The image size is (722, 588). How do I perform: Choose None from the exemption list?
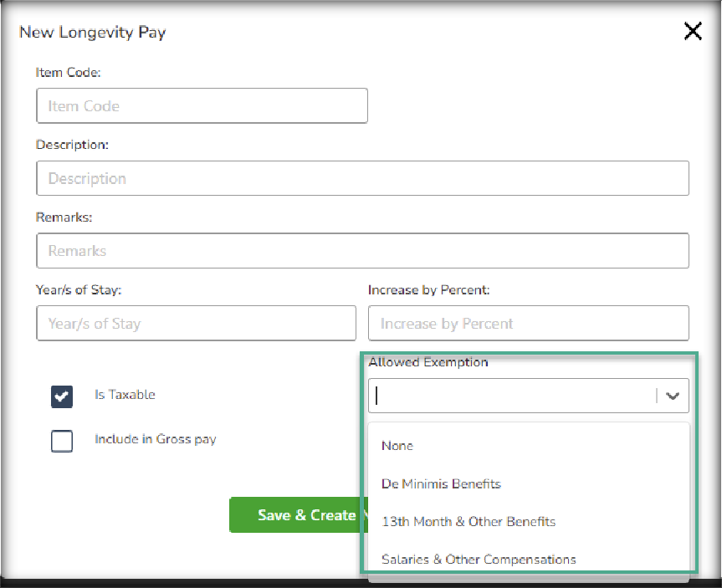[397, 446]
